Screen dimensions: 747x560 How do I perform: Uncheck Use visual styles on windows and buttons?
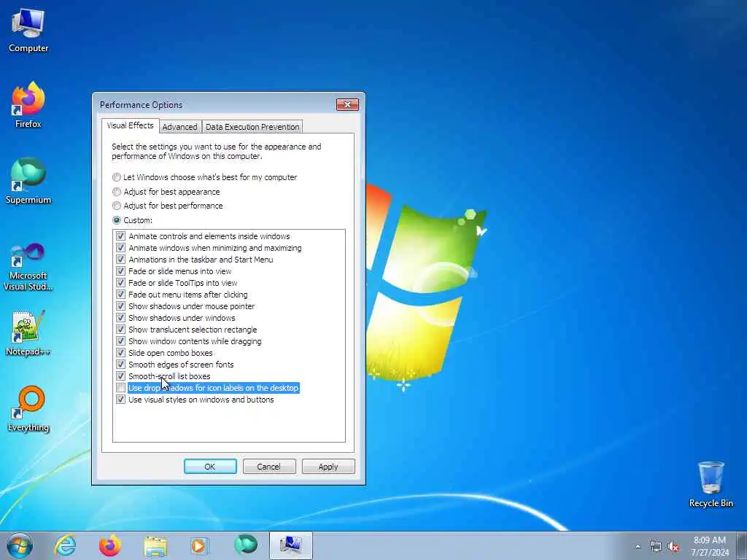[120, 400]
